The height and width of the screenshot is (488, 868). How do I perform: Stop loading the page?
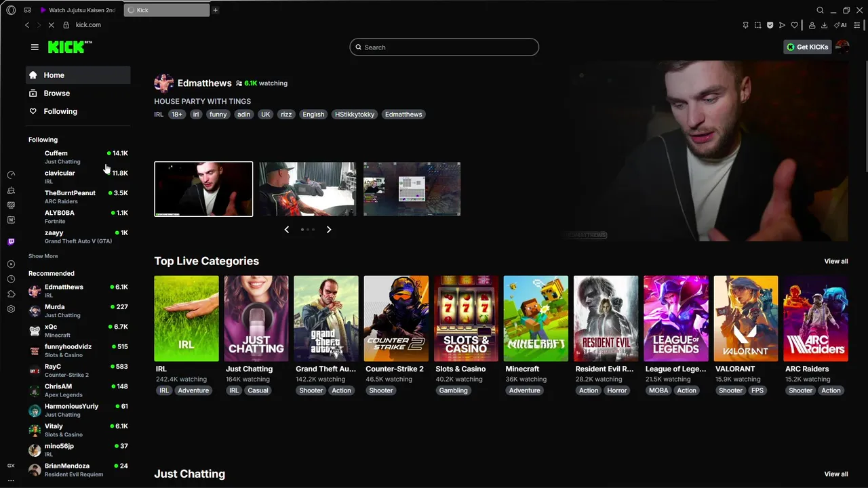51,25
